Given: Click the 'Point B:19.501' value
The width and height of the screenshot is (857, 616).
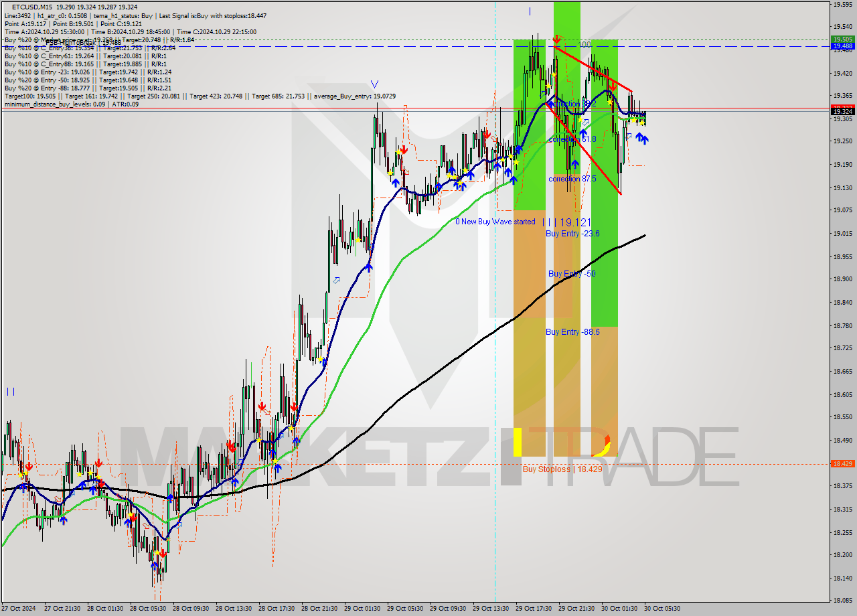Looking at the screenshot, I should 73,23.
